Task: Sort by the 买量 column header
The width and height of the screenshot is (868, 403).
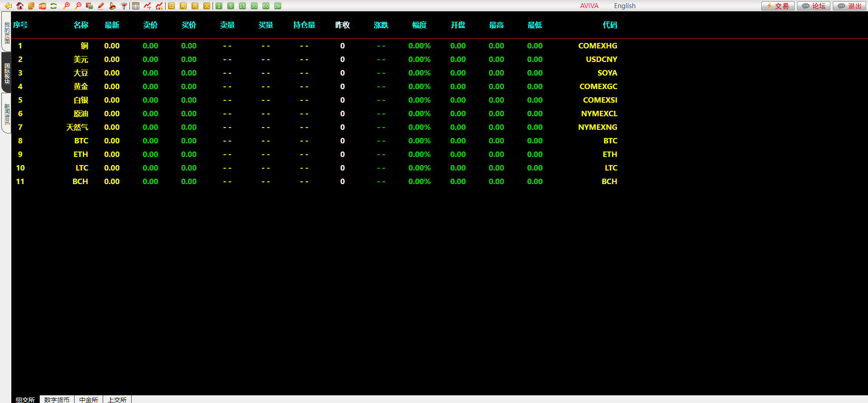Action: (x=266, y=25)
